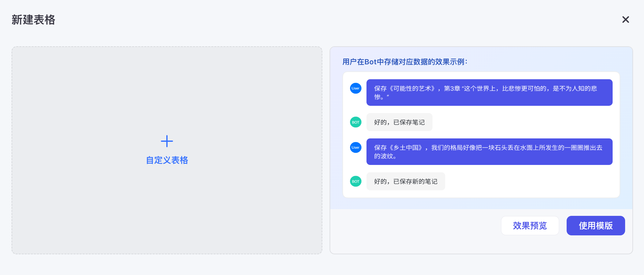Click the second User avatar icon

pyautogui.click(x=356, y=147)
